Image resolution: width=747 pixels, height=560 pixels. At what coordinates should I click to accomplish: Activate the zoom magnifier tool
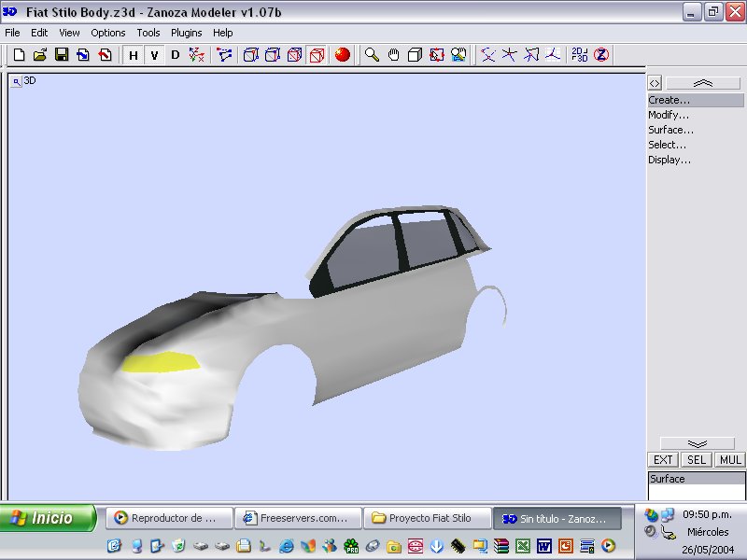click(x=372, y=55)
